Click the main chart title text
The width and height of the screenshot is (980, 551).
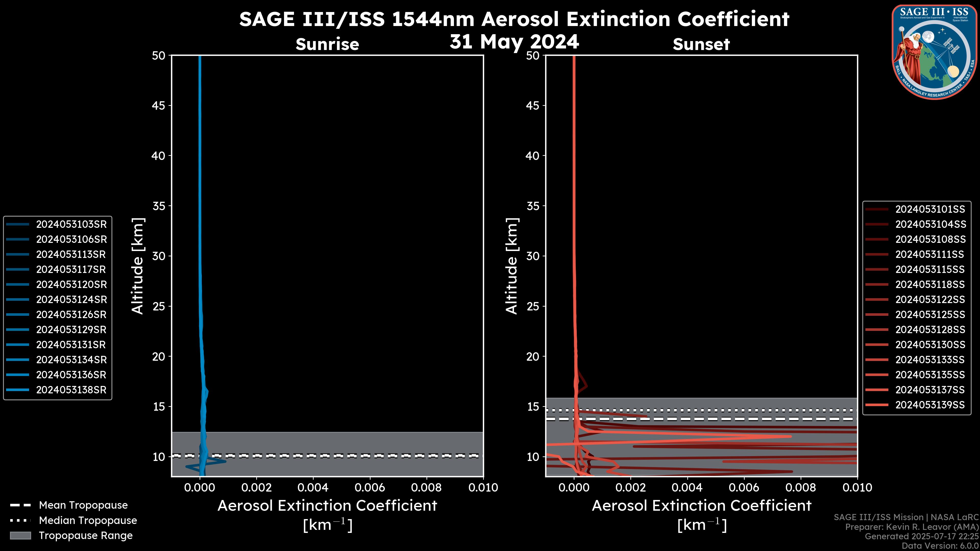click(514, 19)
